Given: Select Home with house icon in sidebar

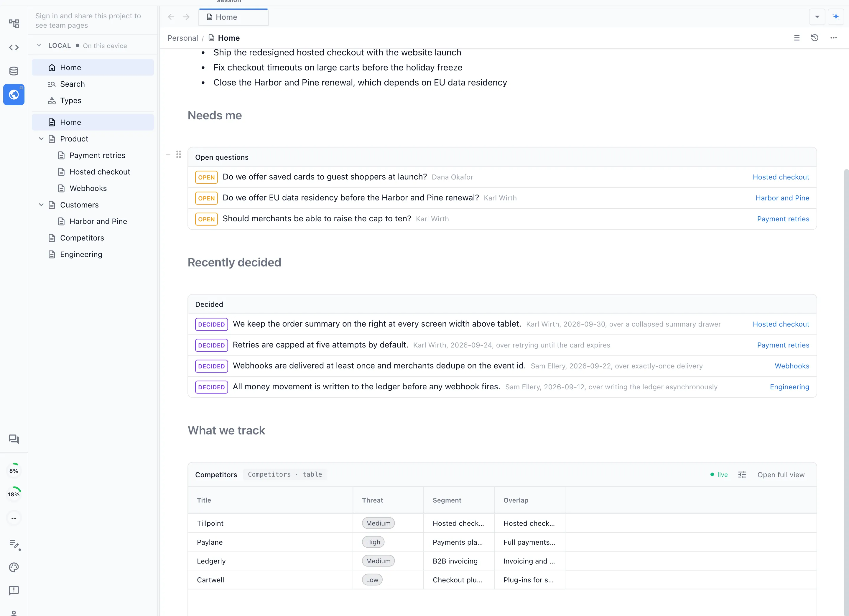Looking at the screenshot, I should tap(93, 68).
